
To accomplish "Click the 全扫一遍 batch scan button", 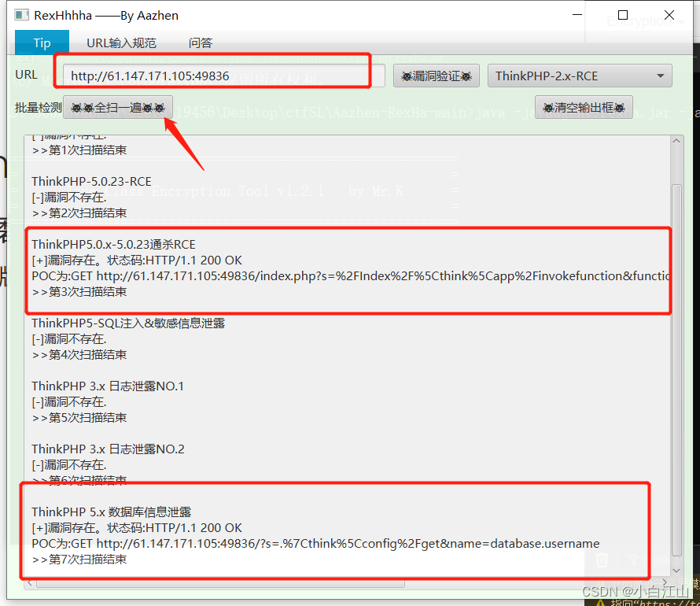I will click(118, 108).
